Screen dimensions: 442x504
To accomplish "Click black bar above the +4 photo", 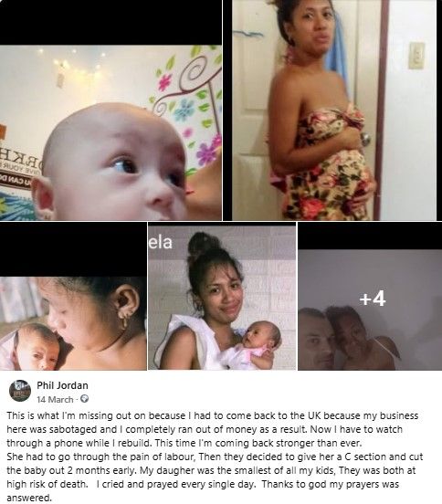I will point(370,236).
